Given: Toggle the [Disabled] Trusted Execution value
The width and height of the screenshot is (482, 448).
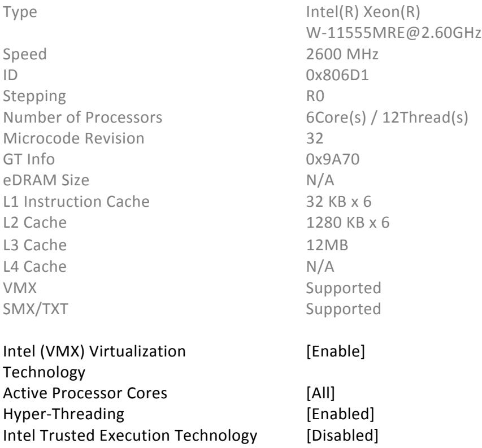Looking at the screenshot, I should (342, 436).
